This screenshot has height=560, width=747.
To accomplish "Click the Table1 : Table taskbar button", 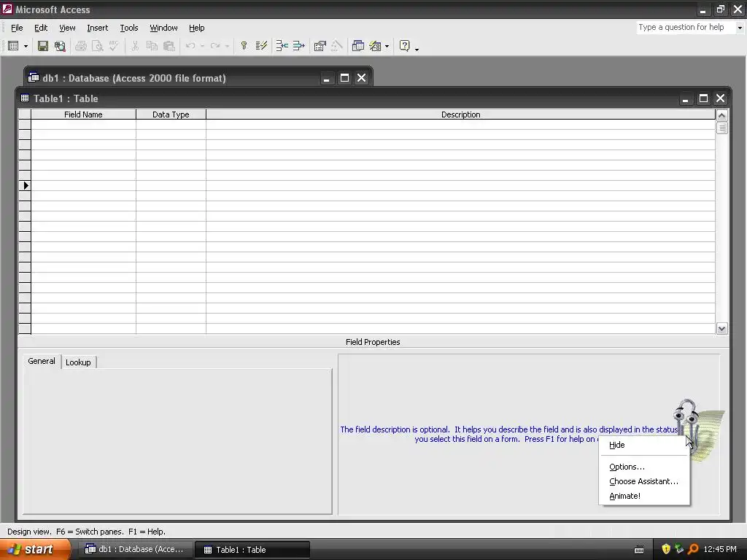I will 252,550.
